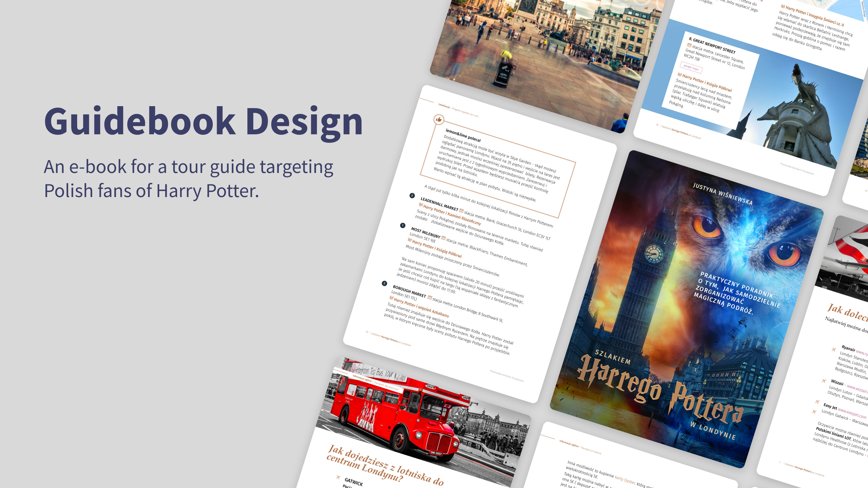Click the number 3 marker beside Borough Market
868x488 pixels.
point(384,283)
